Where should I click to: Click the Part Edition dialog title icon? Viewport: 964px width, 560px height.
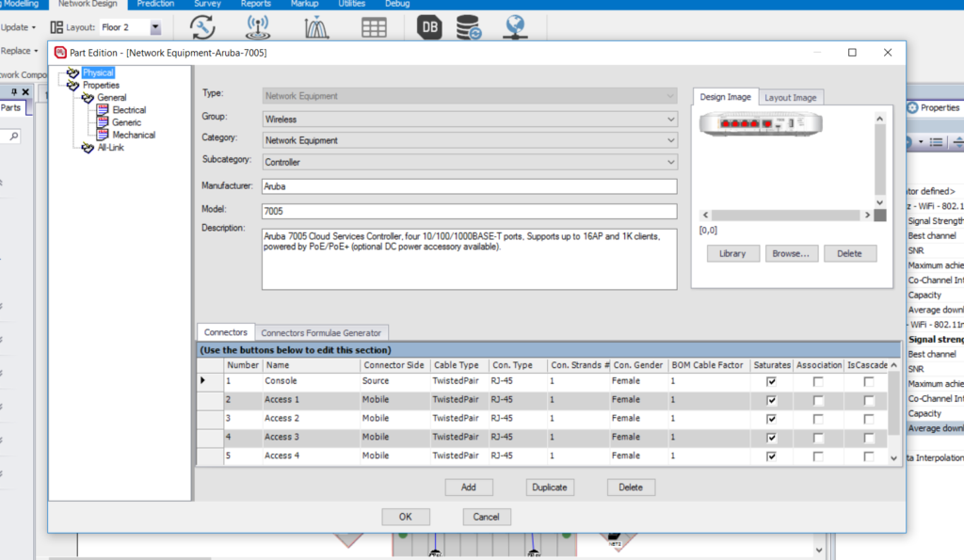click(60, 53)
